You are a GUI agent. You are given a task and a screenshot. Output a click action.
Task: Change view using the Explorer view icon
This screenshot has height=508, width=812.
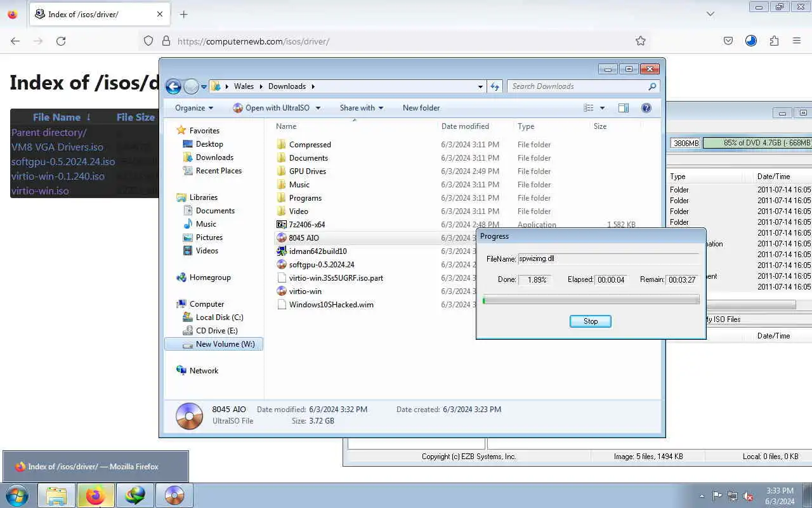[589, 108]
